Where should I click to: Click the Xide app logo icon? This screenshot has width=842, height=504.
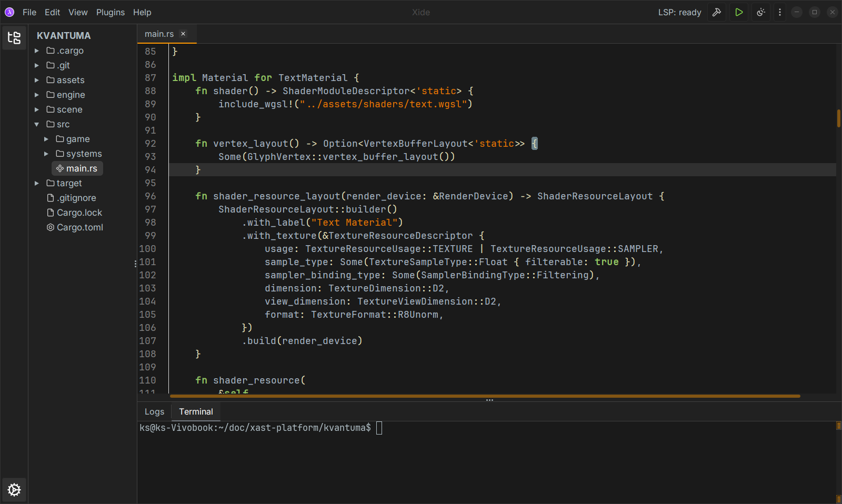coord(9,12)
